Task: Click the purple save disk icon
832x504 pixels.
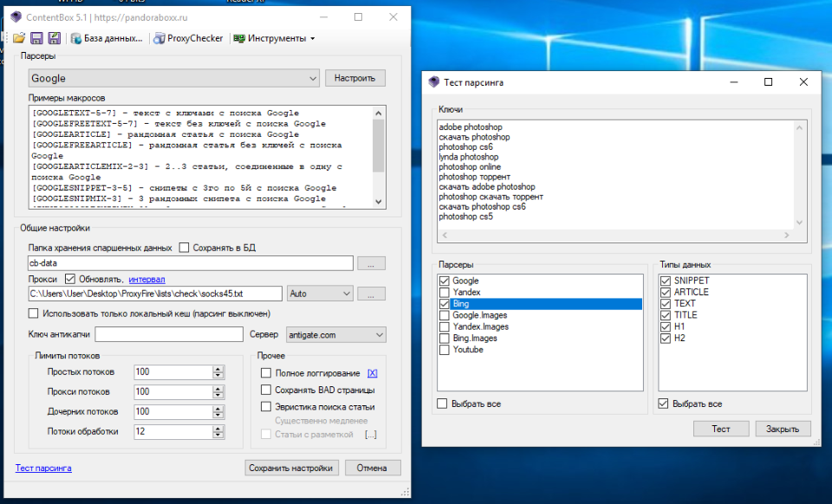Action: pos(36,38)
